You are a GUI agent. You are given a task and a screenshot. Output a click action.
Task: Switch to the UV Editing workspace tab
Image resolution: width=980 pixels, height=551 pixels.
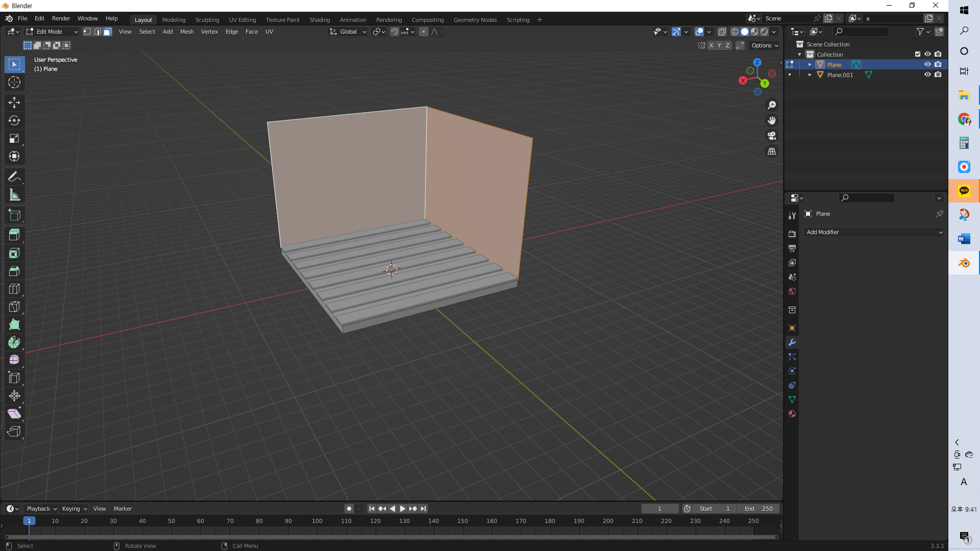click(x=242, y=20)
